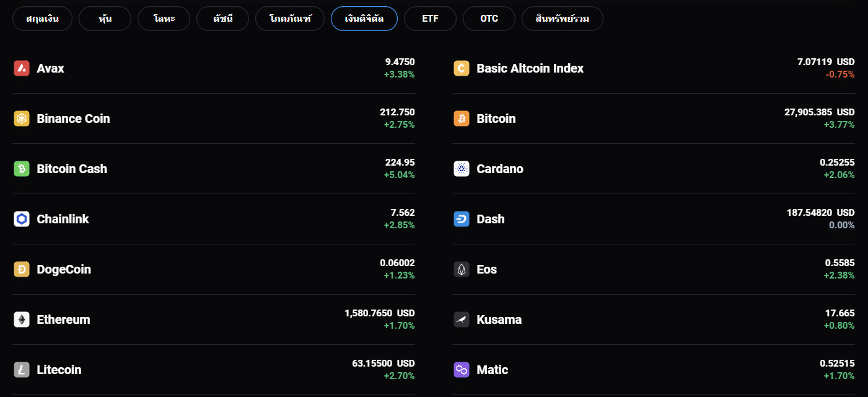Switch to the OTC tab

(489, 19)
